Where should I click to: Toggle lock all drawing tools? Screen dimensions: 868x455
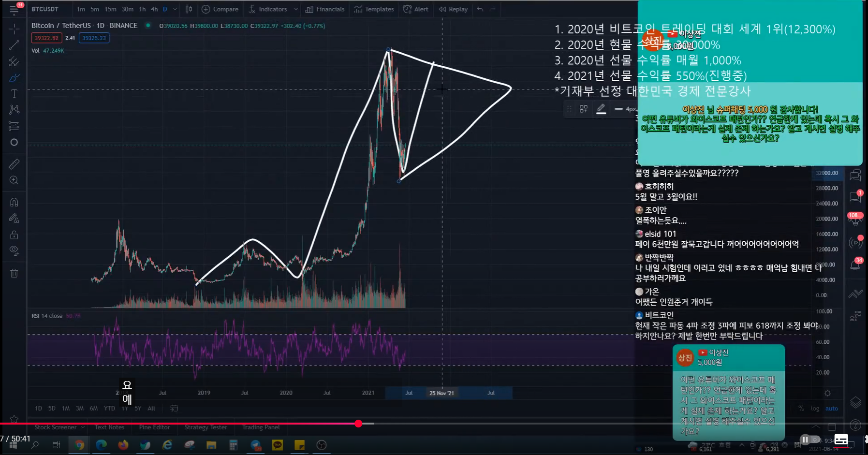(14, 235)
